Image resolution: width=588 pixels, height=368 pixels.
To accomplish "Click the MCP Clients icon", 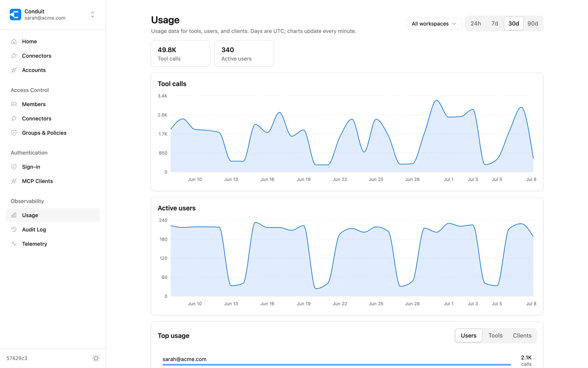I will [14, 181].
